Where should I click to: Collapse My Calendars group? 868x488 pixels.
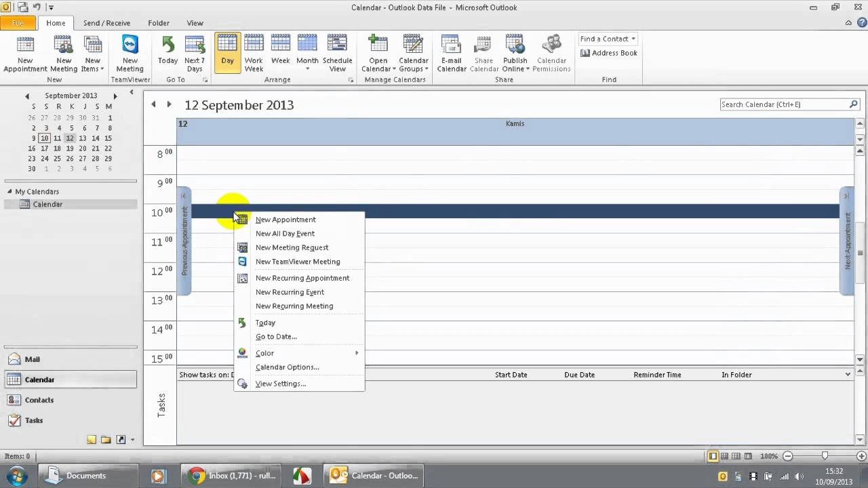[x=9, y=192]
